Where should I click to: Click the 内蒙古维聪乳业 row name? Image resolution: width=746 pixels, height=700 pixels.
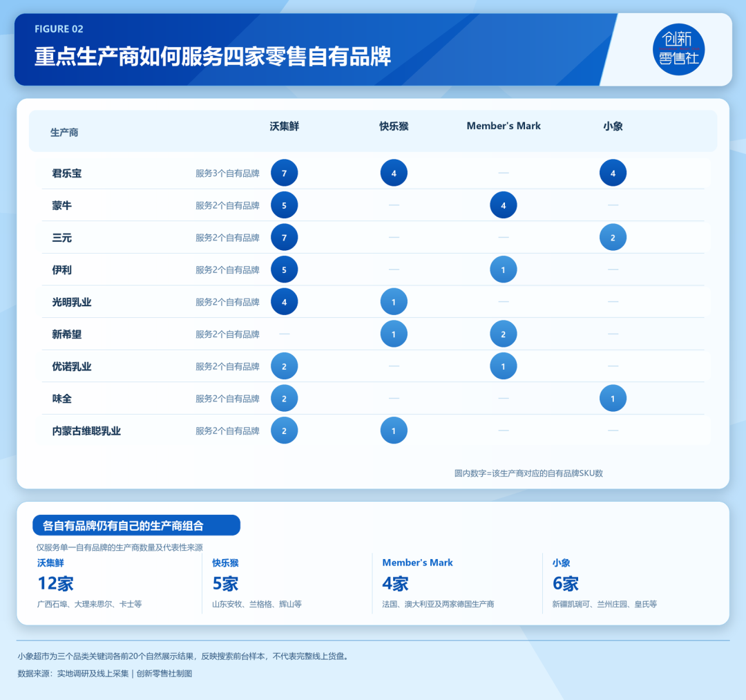(x=86, y=431)
